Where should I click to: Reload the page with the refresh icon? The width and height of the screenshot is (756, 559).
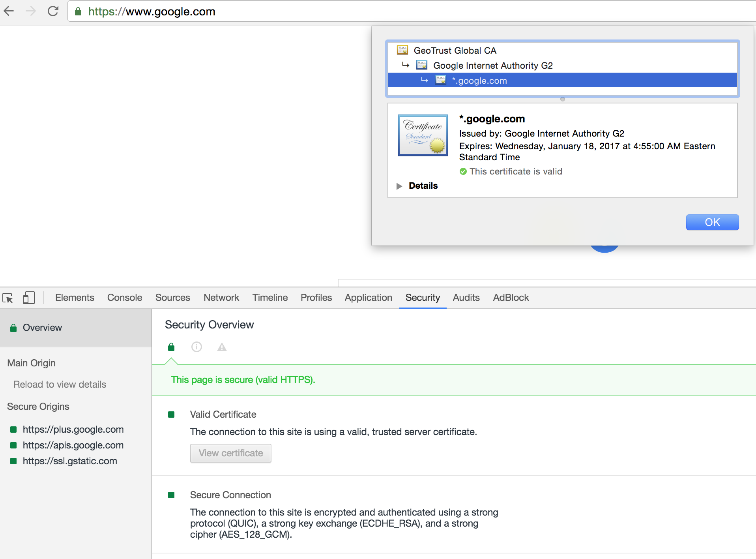tap(53, 11)
